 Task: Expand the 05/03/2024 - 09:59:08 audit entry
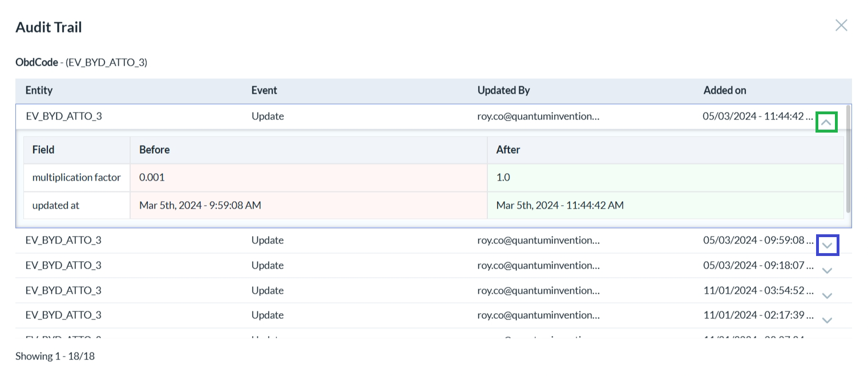[x=827, y=245]
